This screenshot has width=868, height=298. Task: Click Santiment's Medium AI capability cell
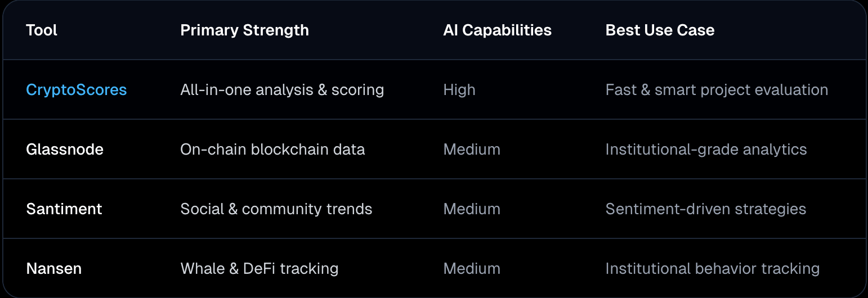click(x=472, y=209)
